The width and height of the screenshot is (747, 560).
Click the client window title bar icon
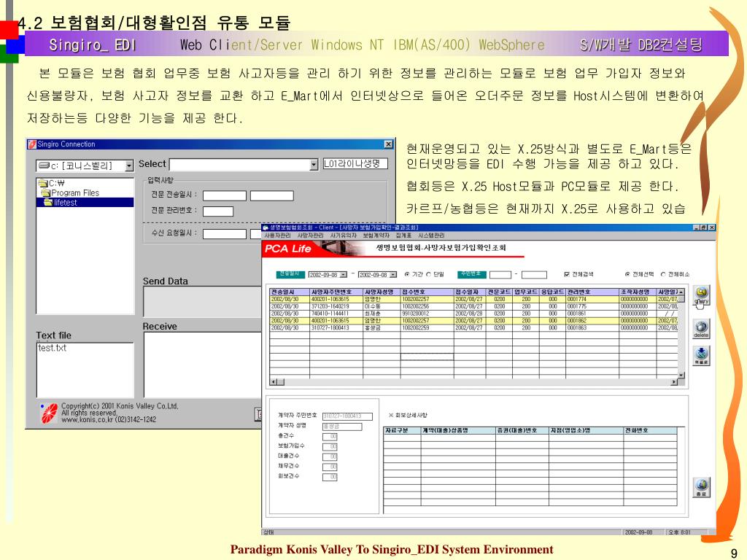pyautogui.click(x=266, y=227)
